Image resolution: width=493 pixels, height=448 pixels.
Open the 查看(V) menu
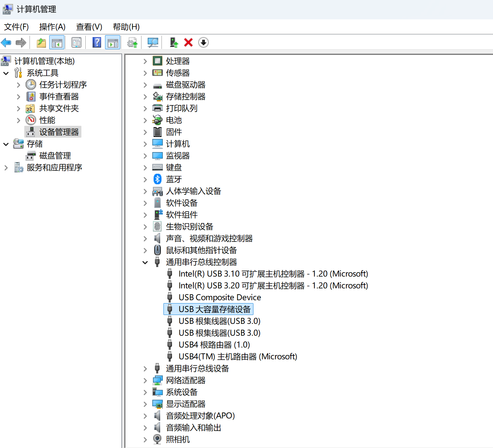click(x=89, y=27)
